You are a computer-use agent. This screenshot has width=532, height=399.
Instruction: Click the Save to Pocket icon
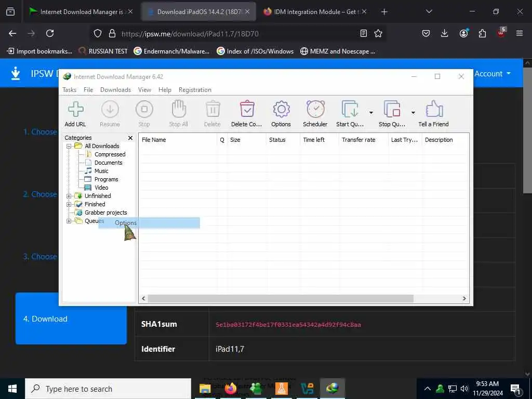point(426,33)
